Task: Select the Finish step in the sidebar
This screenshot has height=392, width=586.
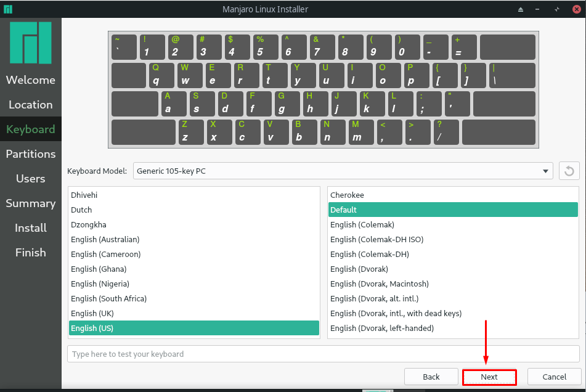Action: tap(31, 253)
